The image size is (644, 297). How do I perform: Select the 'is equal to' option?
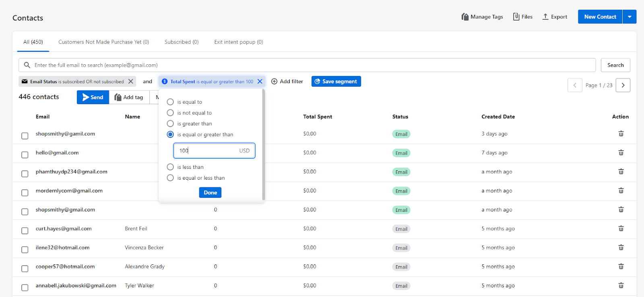170,102
